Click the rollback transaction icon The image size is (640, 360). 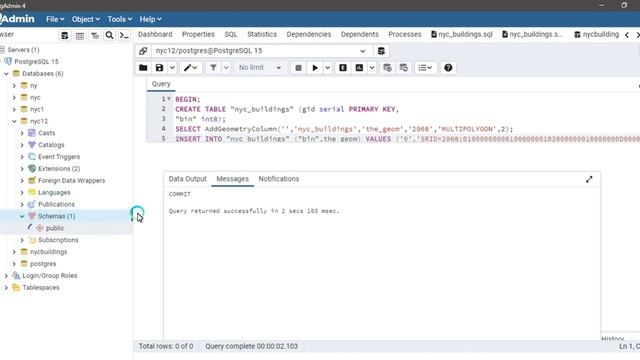point(404,68)
